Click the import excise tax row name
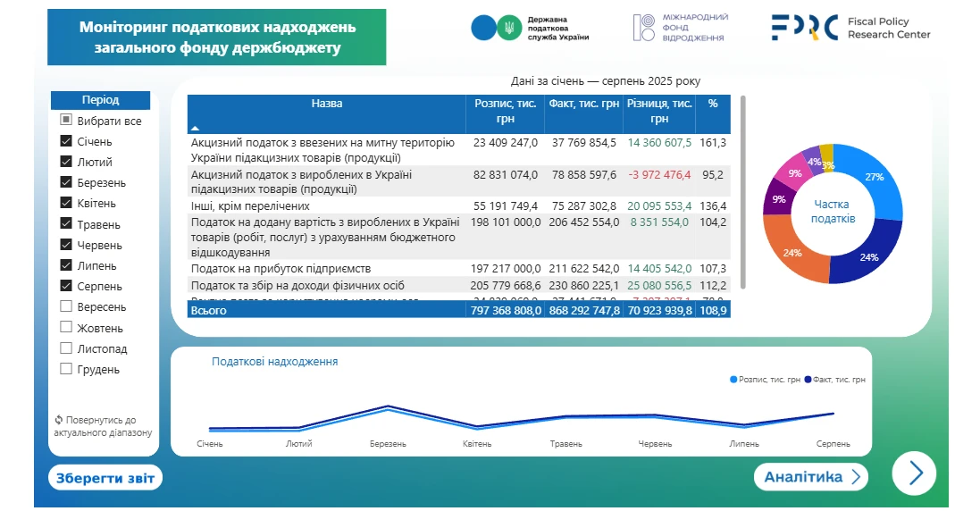 pos(322,150)
